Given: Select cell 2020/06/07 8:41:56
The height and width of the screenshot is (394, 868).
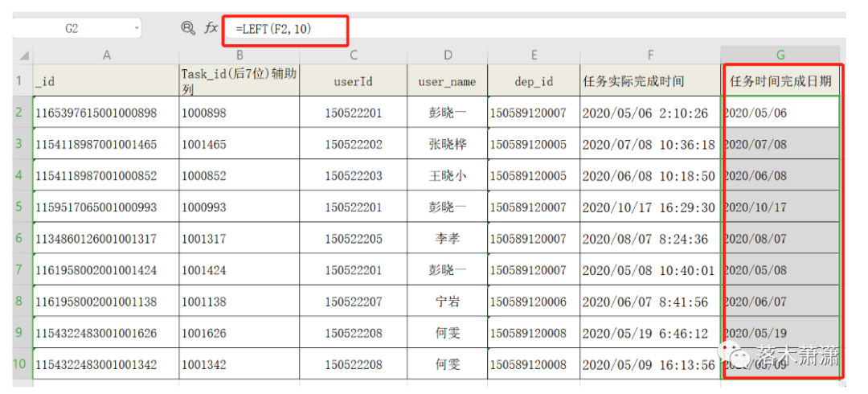Looking at the screenshot, I should (x=650, y=302).
